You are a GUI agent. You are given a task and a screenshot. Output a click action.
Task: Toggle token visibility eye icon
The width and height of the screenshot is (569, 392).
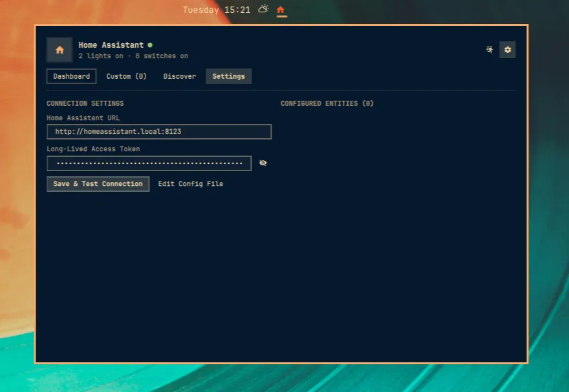(263, 163)
